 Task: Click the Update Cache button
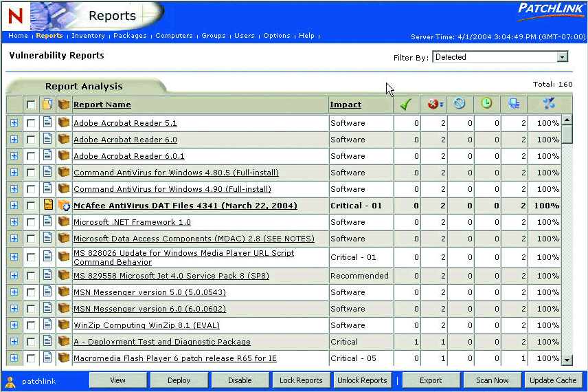[553, 380]
